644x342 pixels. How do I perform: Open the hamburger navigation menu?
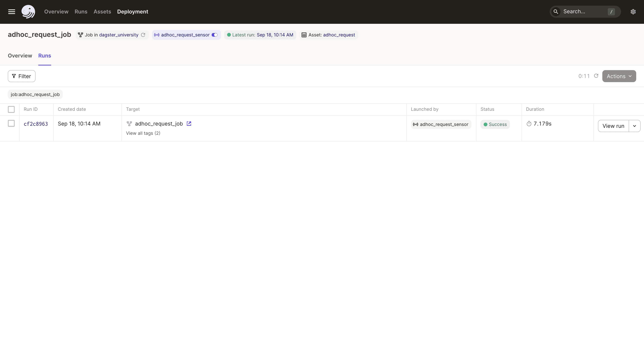[11, 12]
